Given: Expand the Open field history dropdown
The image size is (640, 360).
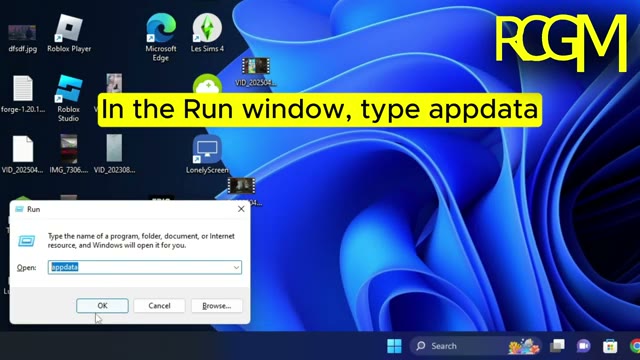Looking at the screenshot, I should (x=236, y=267).
